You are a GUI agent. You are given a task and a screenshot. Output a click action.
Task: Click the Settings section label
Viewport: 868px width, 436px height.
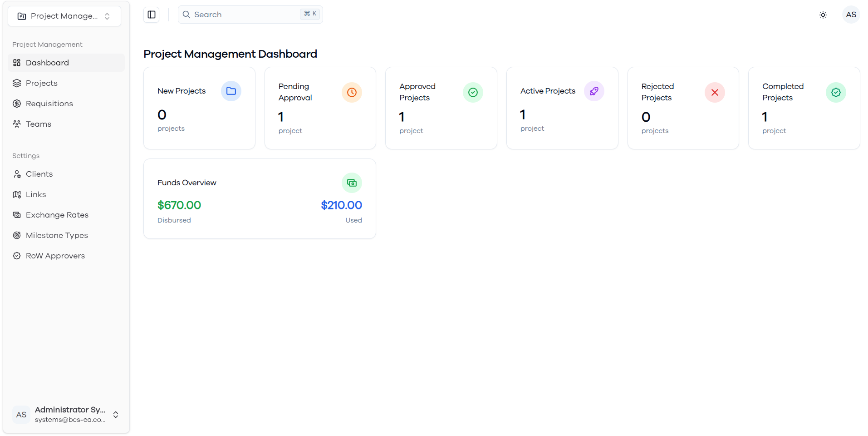pyautogui.click(x=26, y=156)
